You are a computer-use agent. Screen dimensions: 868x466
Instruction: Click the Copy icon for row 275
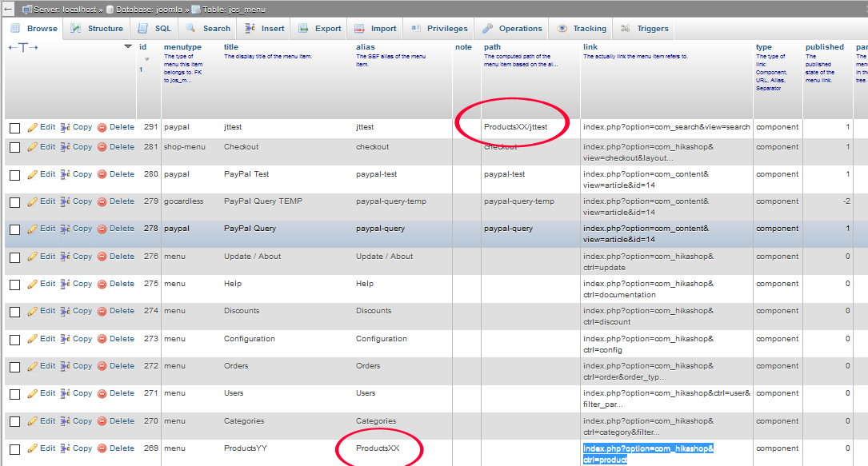click(66, 284)
